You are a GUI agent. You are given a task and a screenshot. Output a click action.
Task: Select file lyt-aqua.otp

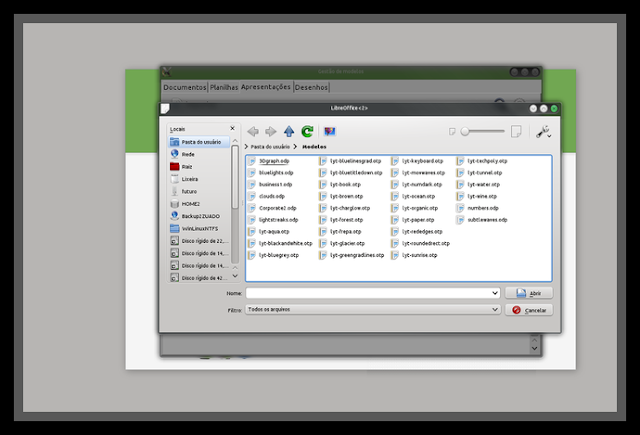click(x=269, y=232)
